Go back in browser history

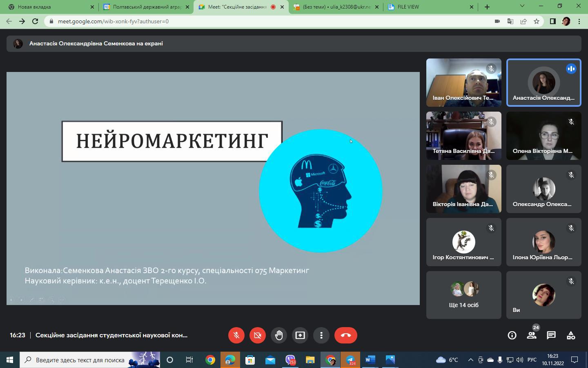click(9, 21)
